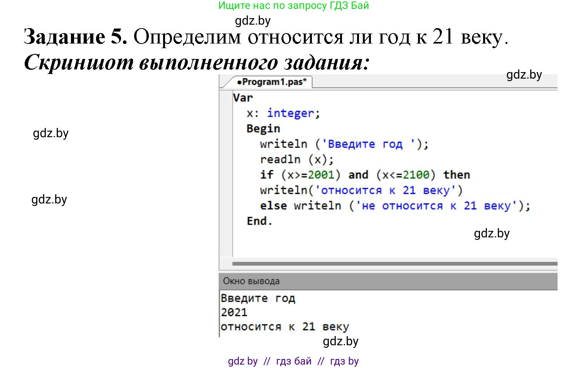Click the modified-file dot on Program1.pas tab
The height and width of the screenshot is (368, 588).
[239, 82]
